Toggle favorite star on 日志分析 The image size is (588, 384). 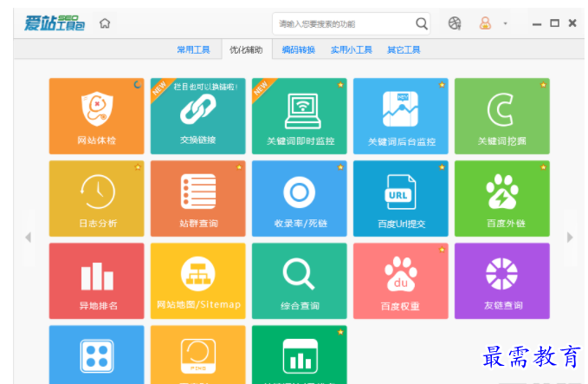point(138,167)
